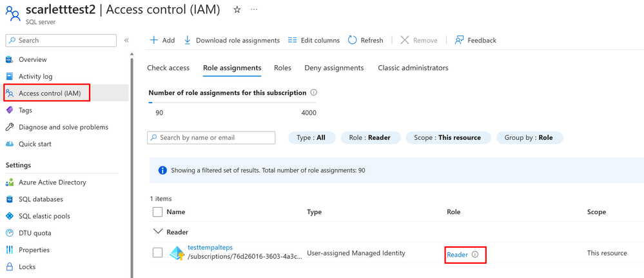Open the testtempalteps identity link
Screen dimensions: 644x278
point(210,248)
